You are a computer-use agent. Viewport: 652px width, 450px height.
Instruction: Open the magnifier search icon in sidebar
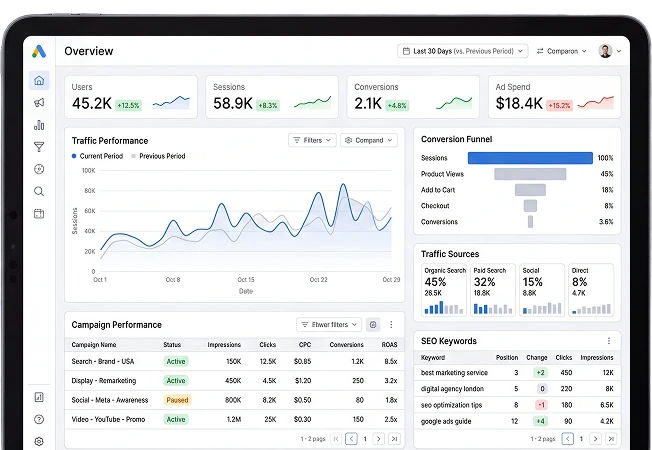pyautogui.click(x=39, y=191)
